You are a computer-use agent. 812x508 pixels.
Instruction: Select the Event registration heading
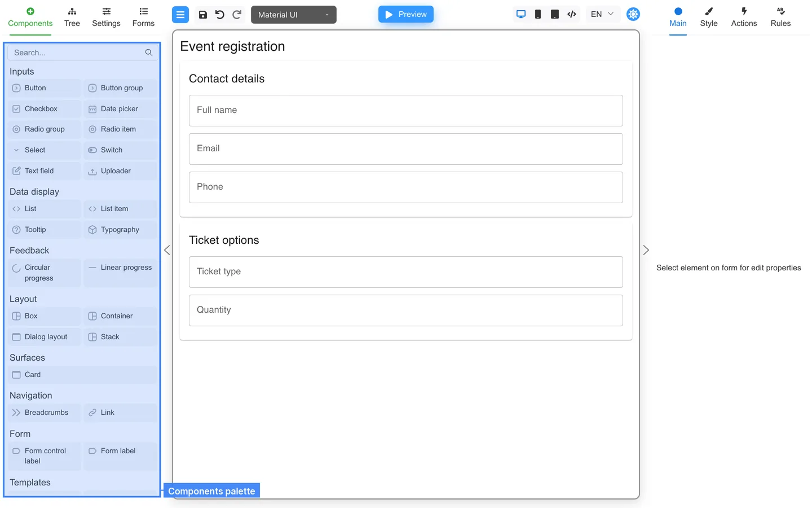pyautogui.click(x=232, y=46)
